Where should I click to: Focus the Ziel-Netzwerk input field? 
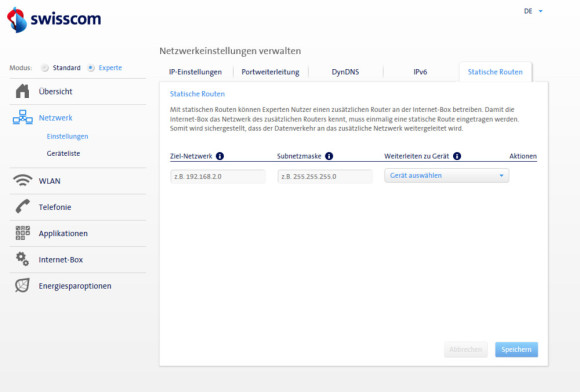[x=218, y=176]
